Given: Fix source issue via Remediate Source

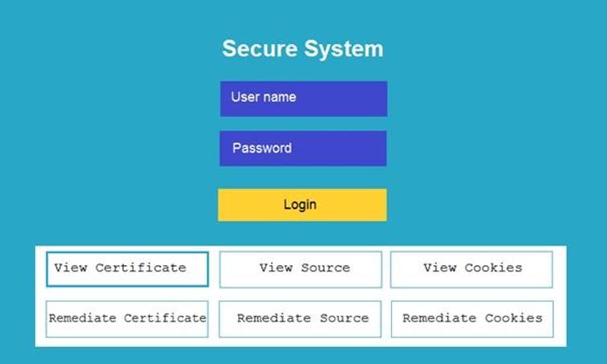Looking at the screenshot, I should (301, 318).
